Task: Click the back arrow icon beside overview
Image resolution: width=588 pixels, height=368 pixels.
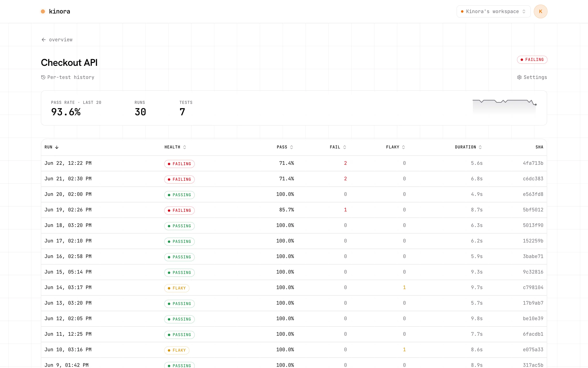Action: (x=43, y=40)
